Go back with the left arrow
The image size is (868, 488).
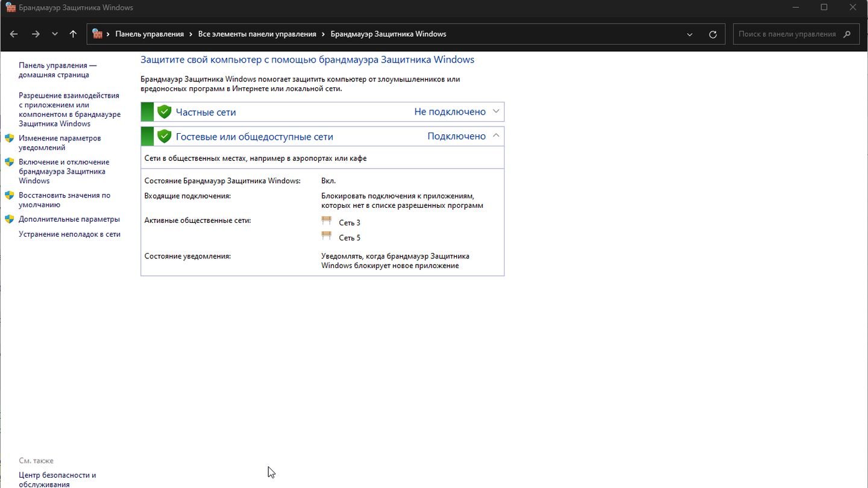click(x=14, y=34)
